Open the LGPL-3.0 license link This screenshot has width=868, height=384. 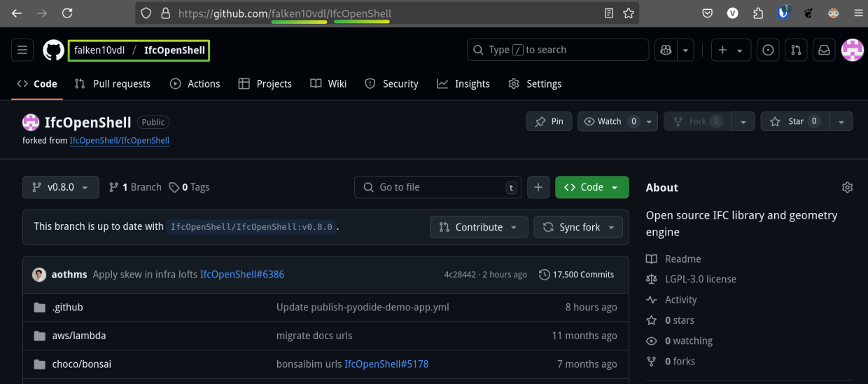(691, 279)
